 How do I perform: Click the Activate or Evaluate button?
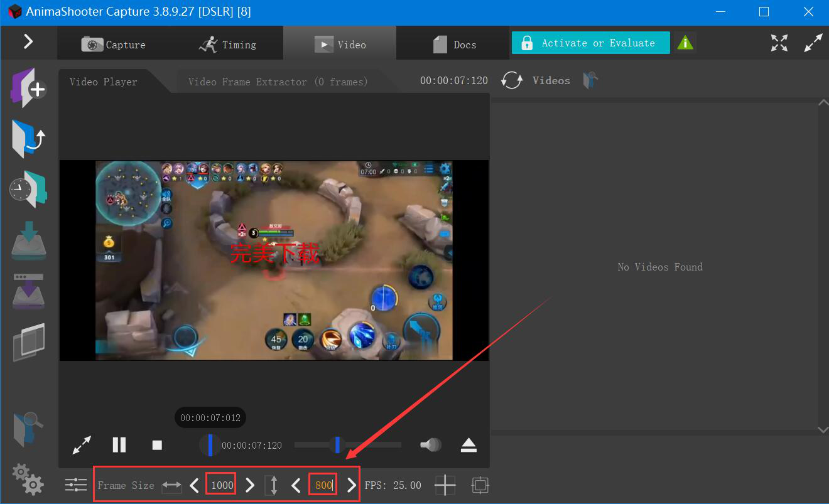coord(590,43)
